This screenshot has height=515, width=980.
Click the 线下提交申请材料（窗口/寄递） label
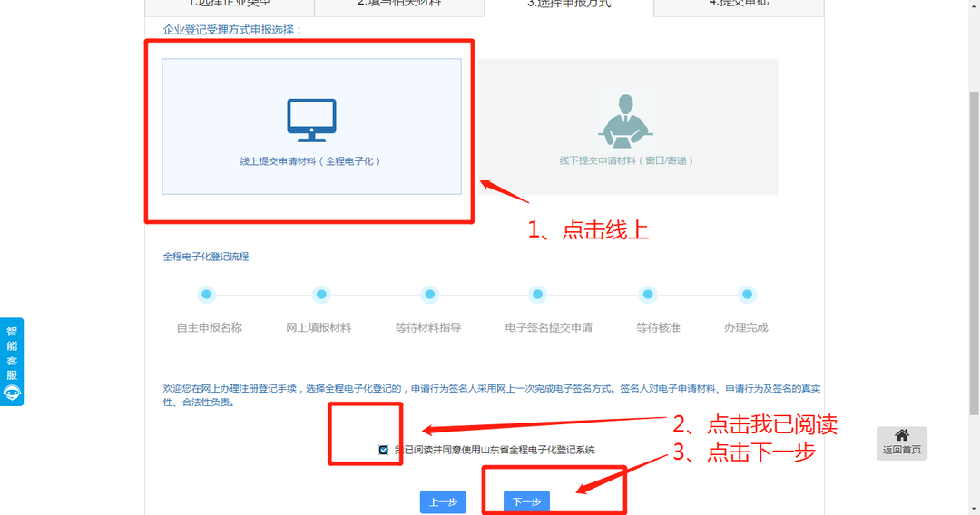[626, 160]
